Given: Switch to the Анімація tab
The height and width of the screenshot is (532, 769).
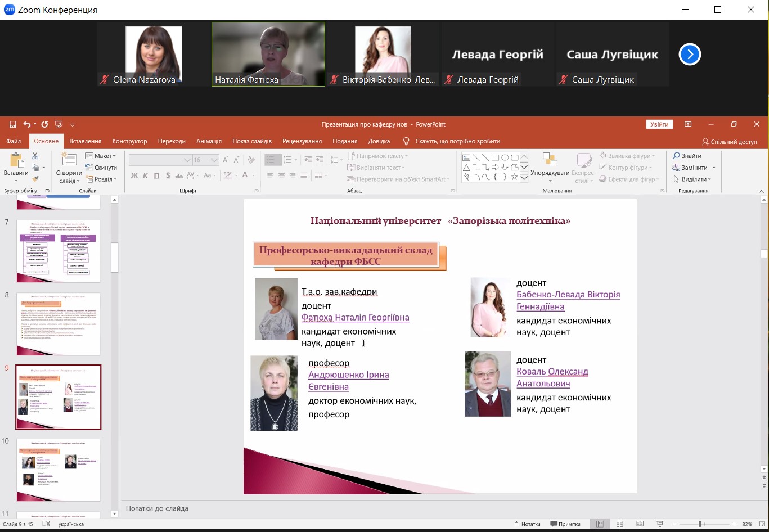Looking at the screenshot, I should (x=209, y=141).
